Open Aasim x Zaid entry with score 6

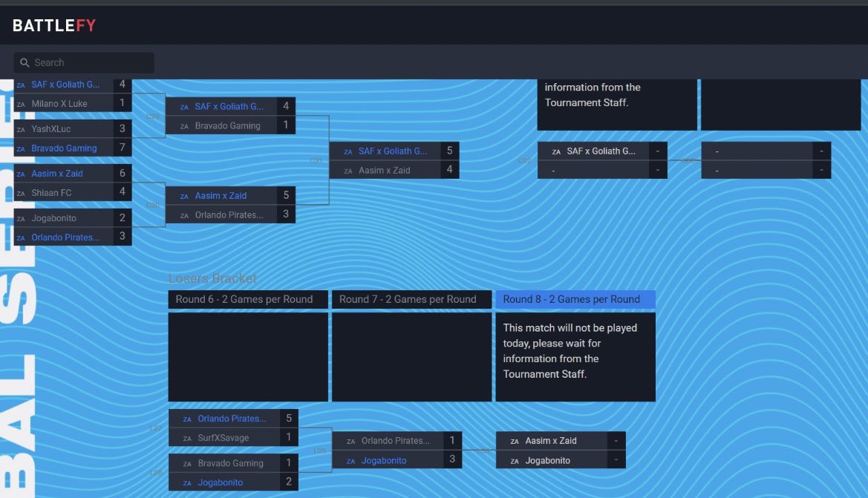pos(73,173)
